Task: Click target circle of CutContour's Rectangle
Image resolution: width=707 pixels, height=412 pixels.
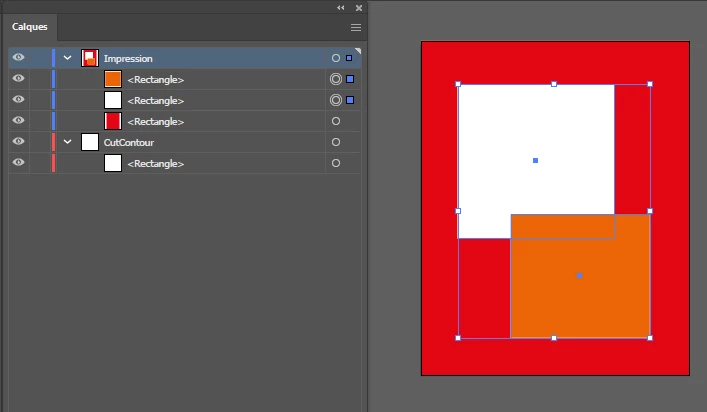Action: coord(335,163)
